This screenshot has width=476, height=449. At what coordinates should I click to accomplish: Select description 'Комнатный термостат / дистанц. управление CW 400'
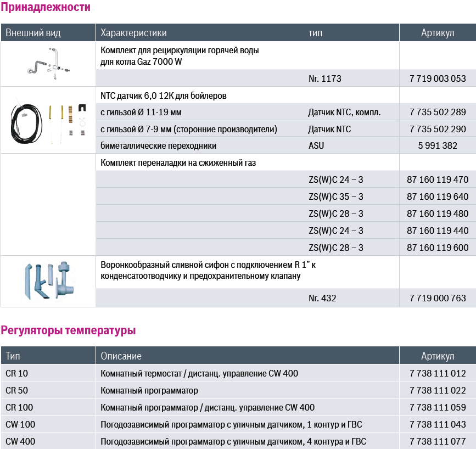pyautogui.click(x=199, y=374)
